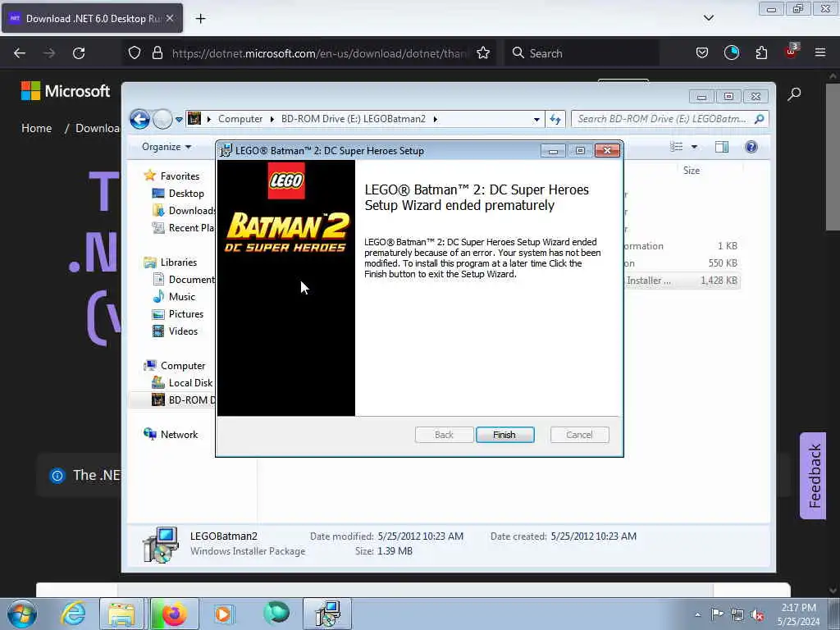Refresh the Explorer folder view

pos(555,119)
